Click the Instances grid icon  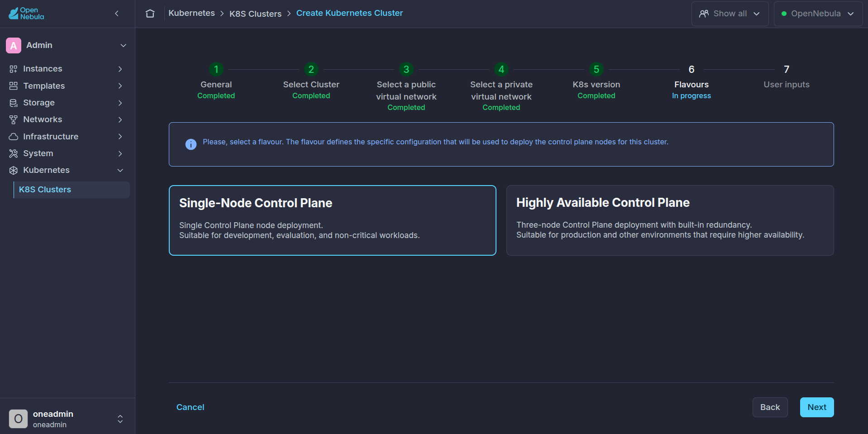tap(14, 69)
